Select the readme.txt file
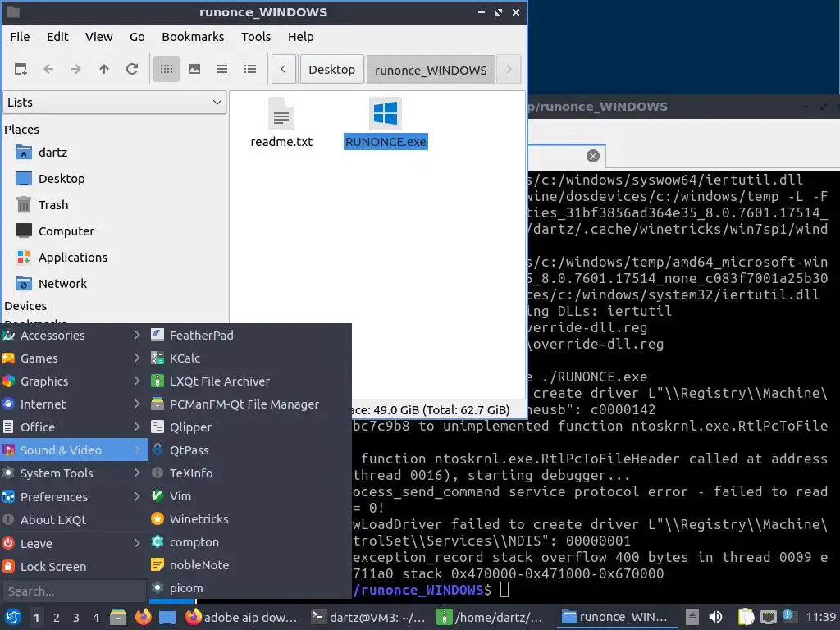The height and width of the screenshot is (630, 840). 281,123
